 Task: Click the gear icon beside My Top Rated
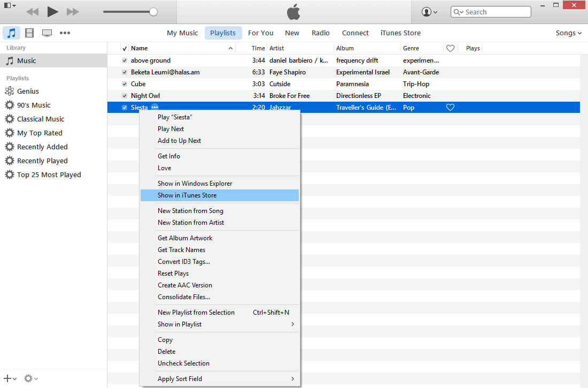click(x=10, y=133)
